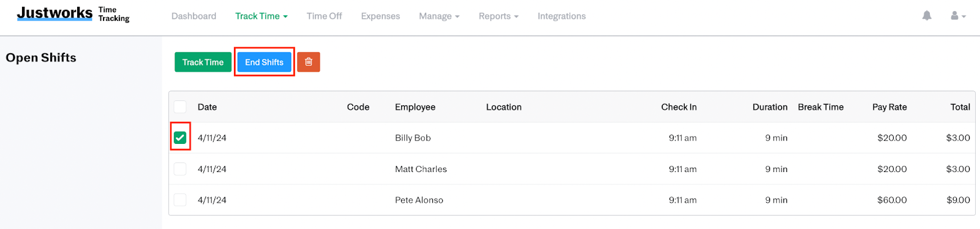
Task: Expand the Track Time dropdown menu
Action: (262, 16)
